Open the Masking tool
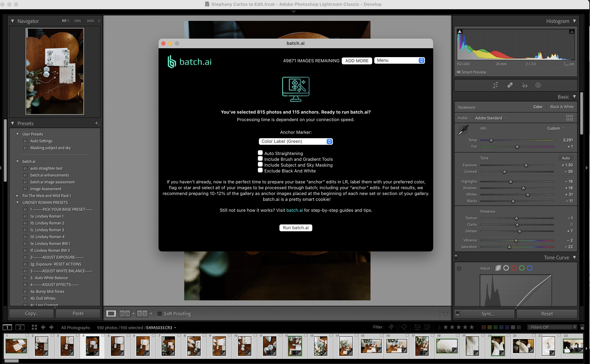 pos(538,85)
